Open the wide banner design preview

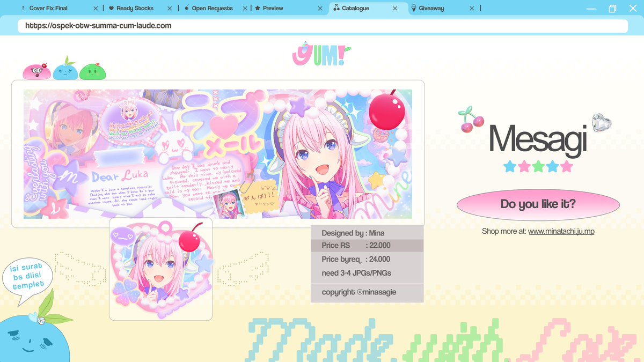(x=218, y=154)
